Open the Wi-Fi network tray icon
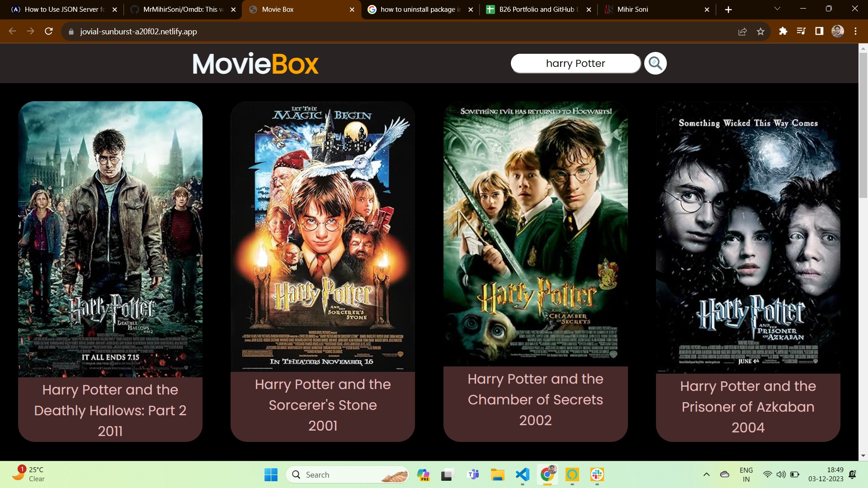Image resolution: width=868 pixels, height=488 pixels. click(x=767, y=474)
